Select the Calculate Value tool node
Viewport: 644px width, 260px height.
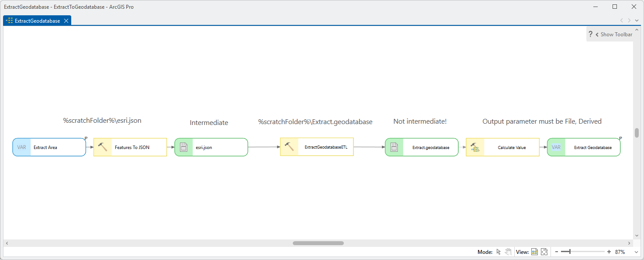pyautogui.click(x=502, y=147)
